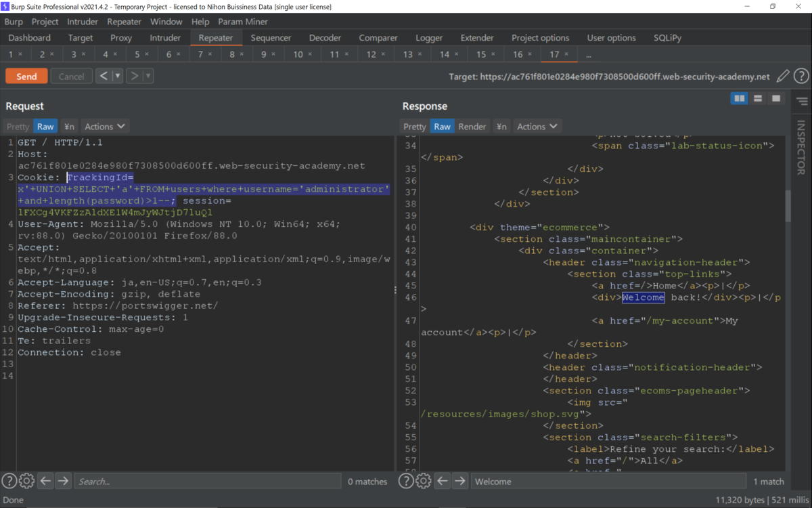The image size is (812, 508).
Task: Go forward to next request in history
Action: [134, 76]
